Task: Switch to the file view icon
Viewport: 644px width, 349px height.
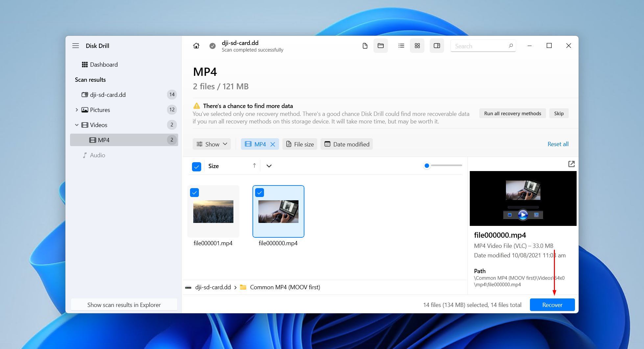Action: (x=365, y=46)
